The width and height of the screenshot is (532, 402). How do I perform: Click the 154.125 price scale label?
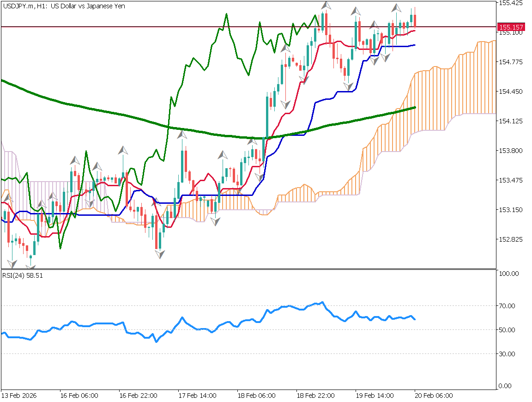[x=510, y=121]
